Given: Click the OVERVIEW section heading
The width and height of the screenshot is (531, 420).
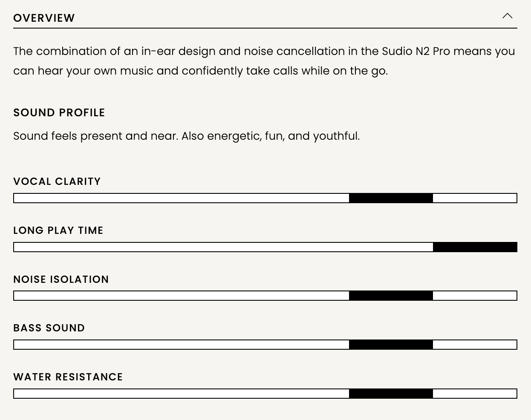Looking at the screenshot, I should [x=44, y=18].
